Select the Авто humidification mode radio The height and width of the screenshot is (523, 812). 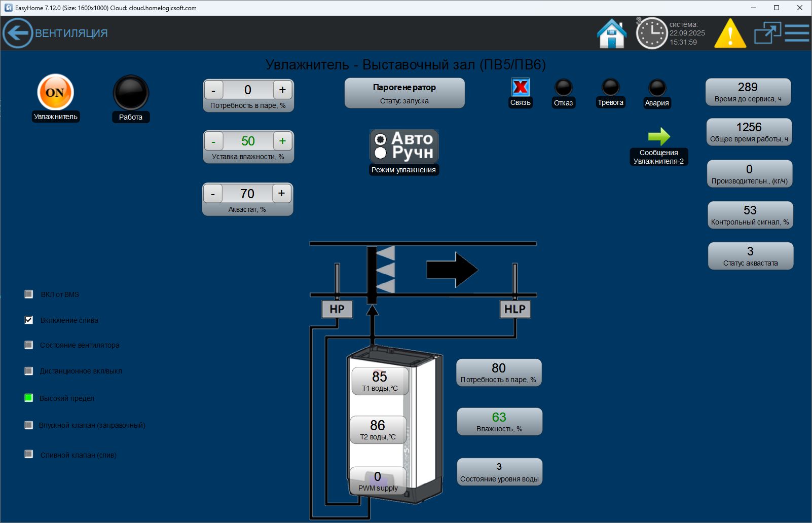click(x=381, y=139)
